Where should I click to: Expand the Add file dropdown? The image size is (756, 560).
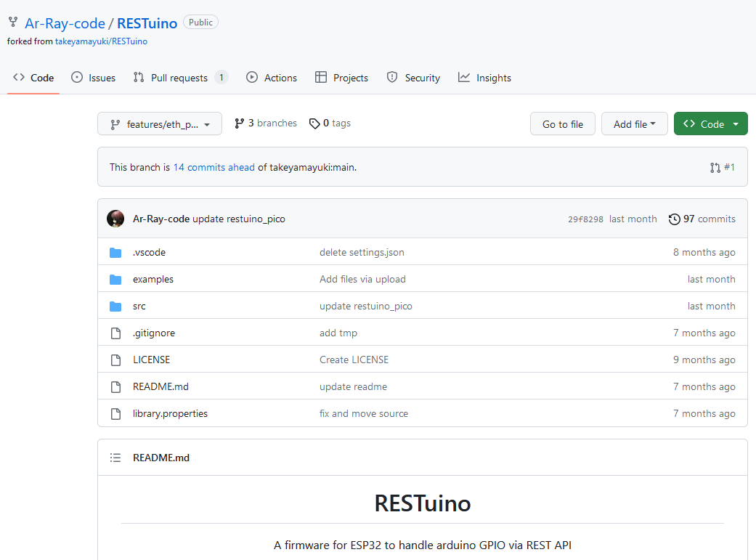(x=634, y=124)
